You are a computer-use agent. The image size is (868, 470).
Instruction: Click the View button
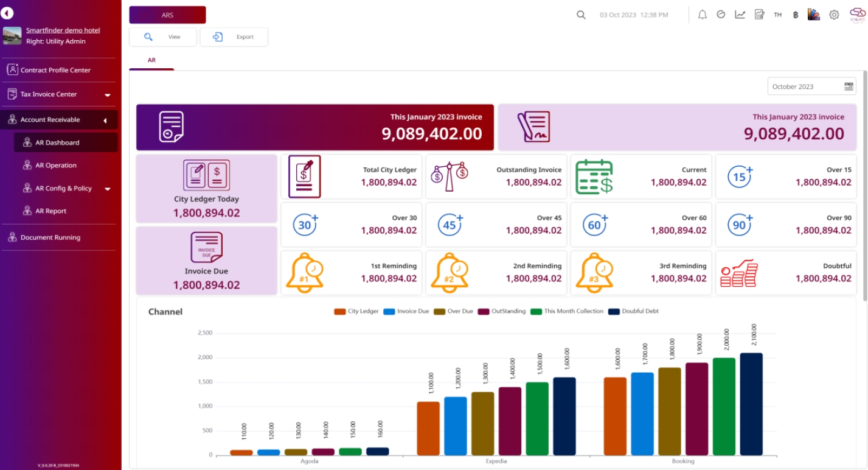point(163,37)
